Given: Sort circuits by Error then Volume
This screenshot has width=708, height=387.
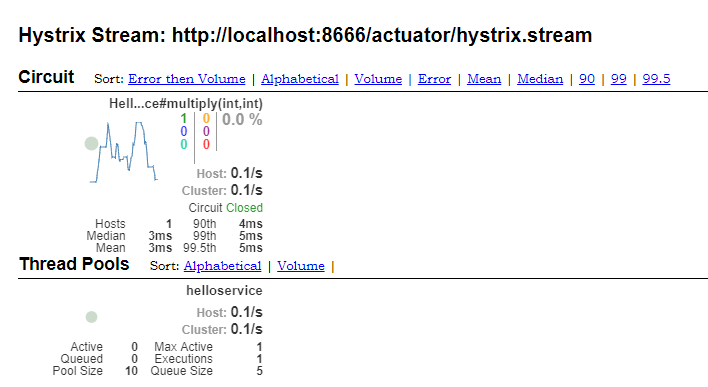Looking at the screenshot, I should point(186,79).
